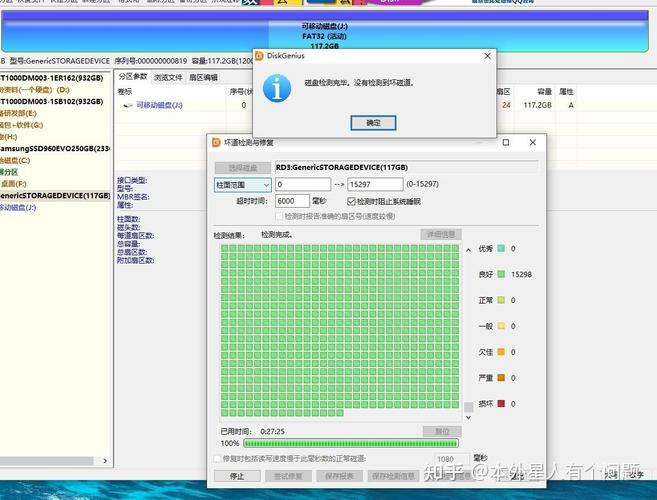This screenshot has width=657, height=500.
Task: Click the dark orange 严重 legend swatch
Action: (x=501, y=378)
